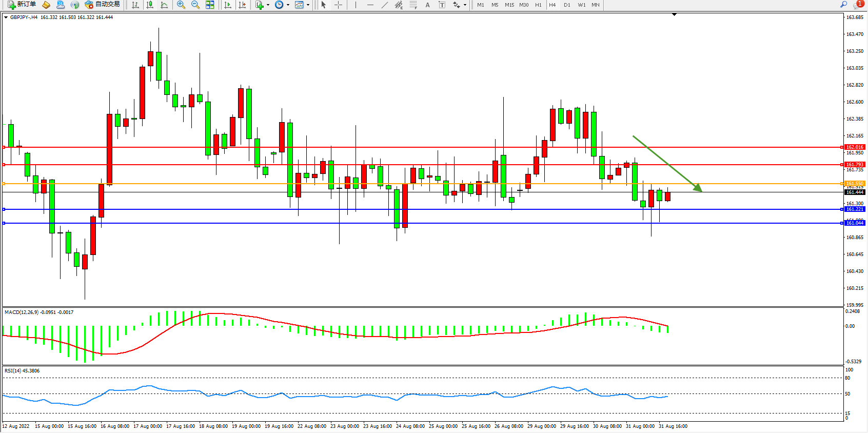Screen dimensions: 868x433
Task: Toggle the AutoTrading (自动交易) button
Action: click(x=103, y=5)
